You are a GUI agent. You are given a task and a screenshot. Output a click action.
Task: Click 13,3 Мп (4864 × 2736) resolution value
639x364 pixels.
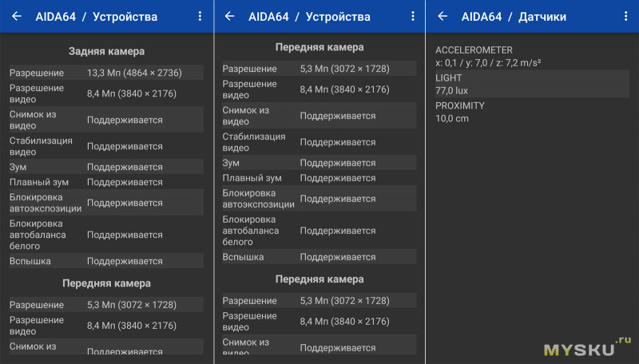[134, 73]
